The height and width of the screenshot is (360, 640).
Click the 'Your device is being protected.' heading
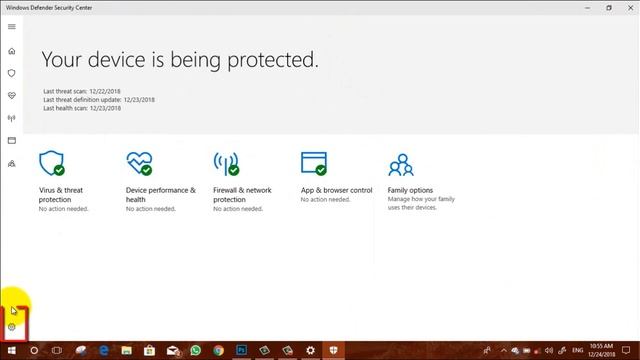coord(180,60)
